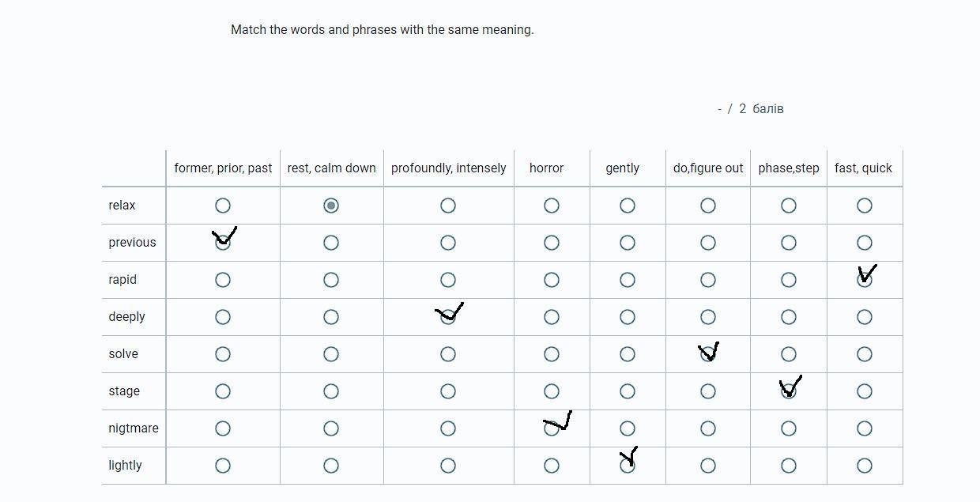Choose 'profoundly, intensely' for stage row
Image resolution: width=980 pixels, height=502 pixels.
point(448,391)
